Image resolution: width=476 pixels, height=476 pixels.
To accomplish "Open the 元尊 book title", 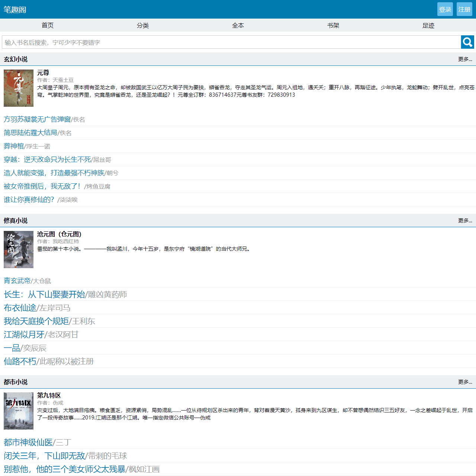I will coord(43,73).
